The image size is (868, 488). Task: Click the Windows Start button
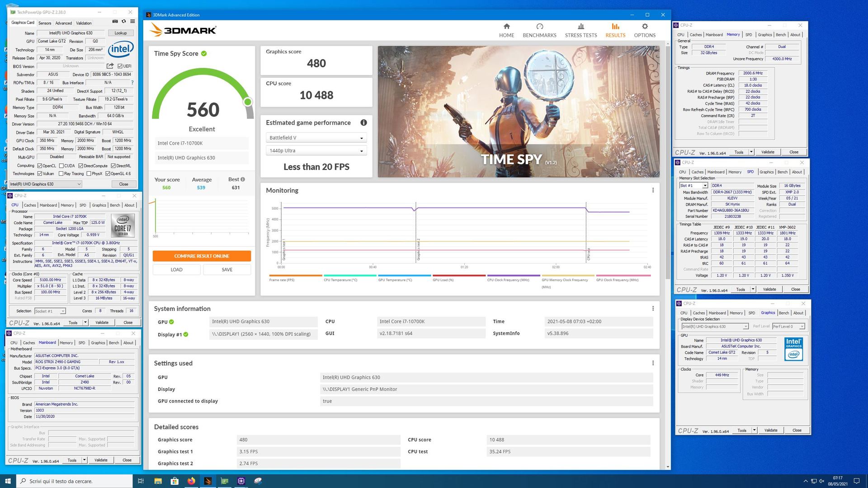pos(8,481)
